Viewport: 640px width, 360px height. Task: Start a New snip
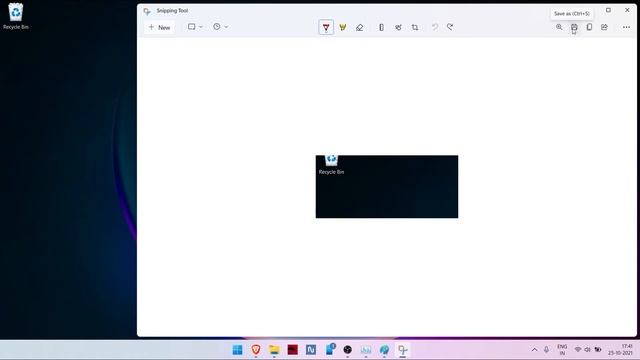[x=159, y=27]
